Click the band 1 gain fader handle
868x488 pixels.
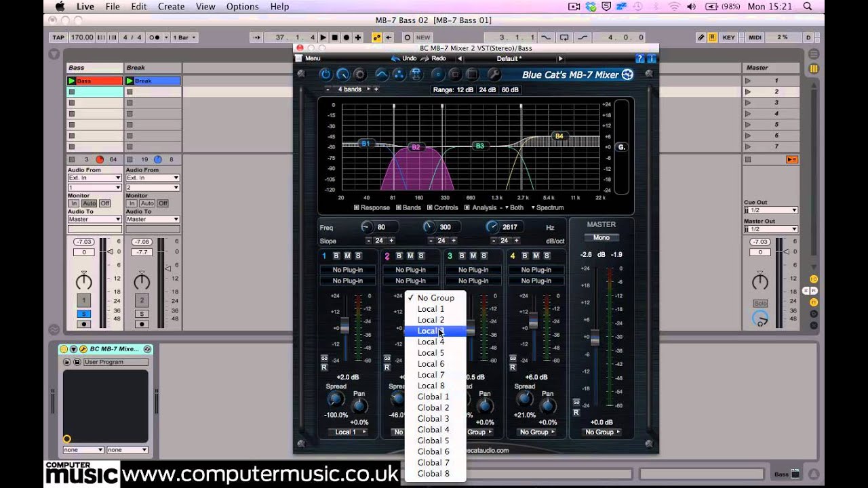[x=344, y=325]
